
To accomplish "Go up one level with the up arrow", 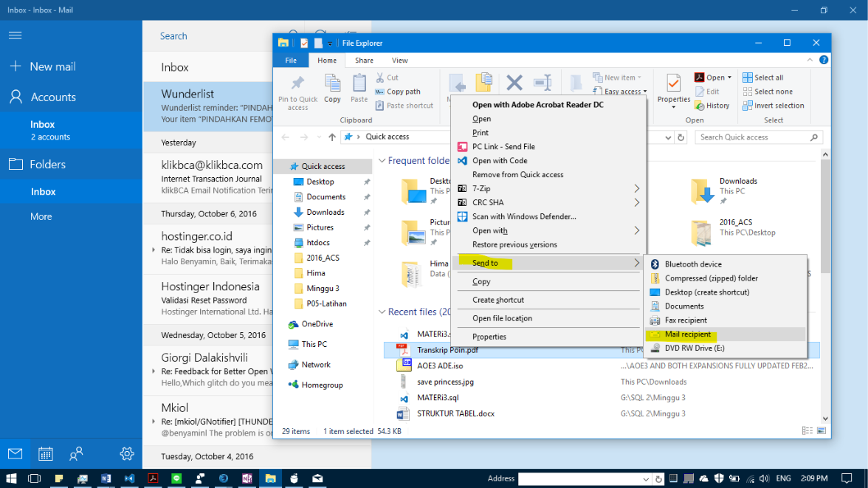I will (331, 137).
